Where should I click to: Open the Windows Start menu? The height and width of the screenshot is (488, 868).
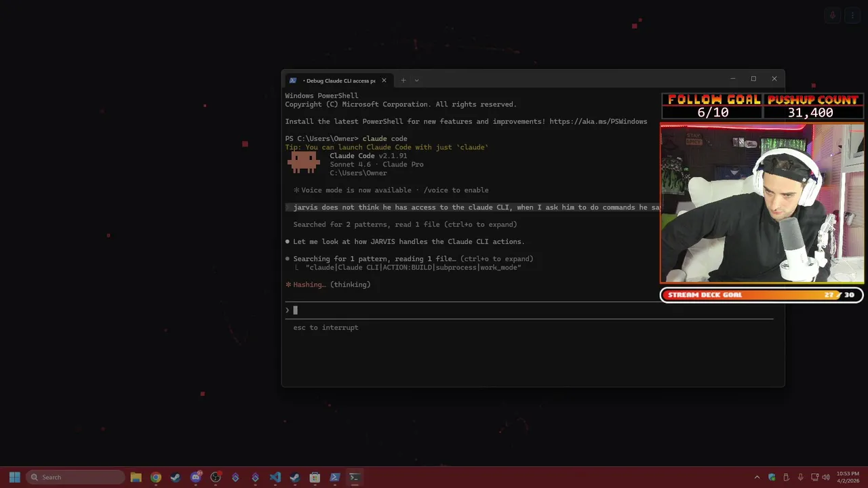[x=14, y=477]
